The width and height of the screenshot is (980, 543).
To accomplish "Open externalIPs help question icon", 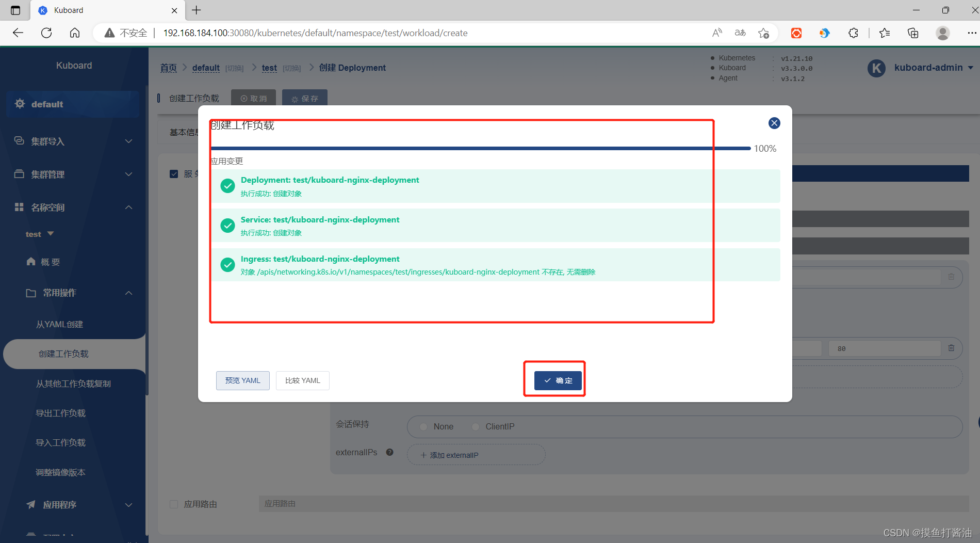I will coord(390,452).
